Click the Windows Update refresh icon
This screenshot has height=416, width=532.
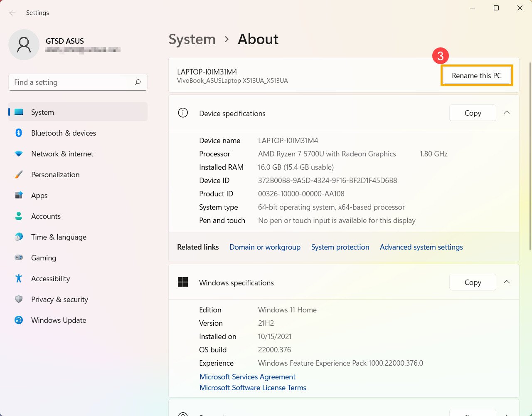click(x=19, y=320)
